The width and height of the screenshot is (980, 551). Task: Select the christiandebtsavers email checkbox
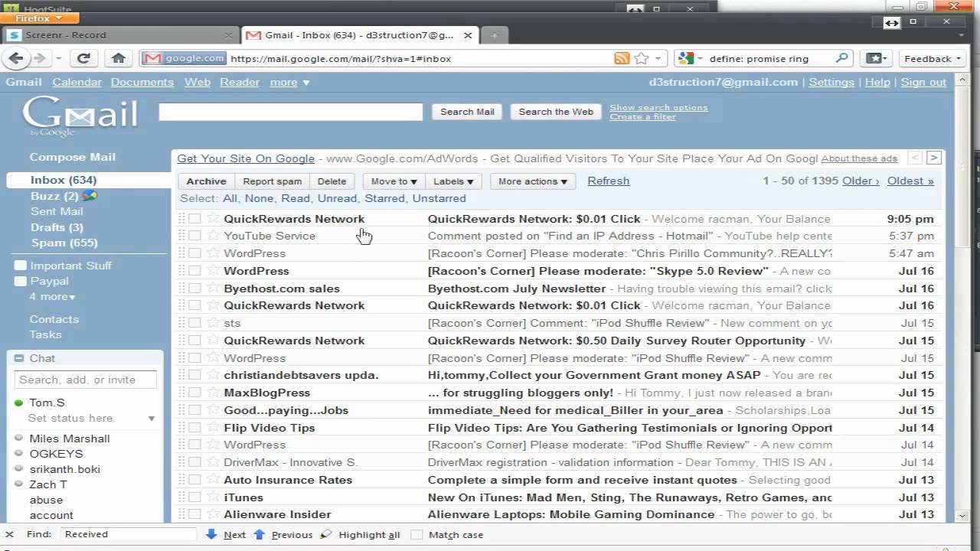click(x=194, y=375)
